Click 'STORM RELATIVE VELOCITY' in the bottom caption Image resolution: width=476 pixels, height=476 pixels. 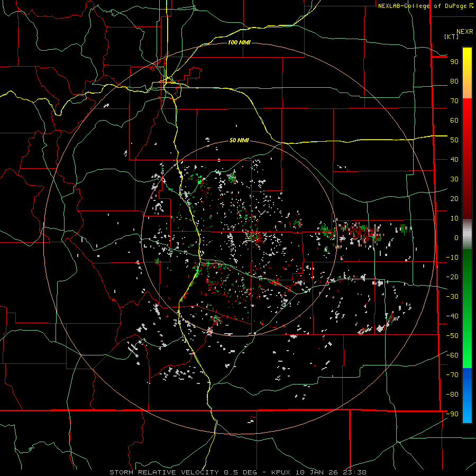(164, 472)
